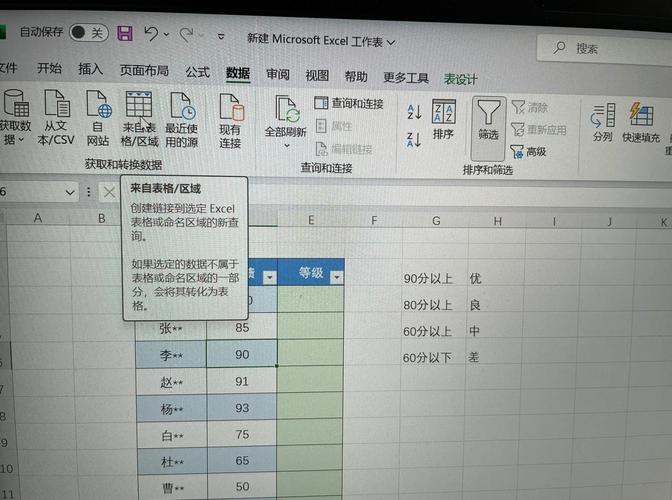The width and height of the screenshot is (672, 500).
Task: Switch to the 公式 tab
Action: tap(198, 72)
